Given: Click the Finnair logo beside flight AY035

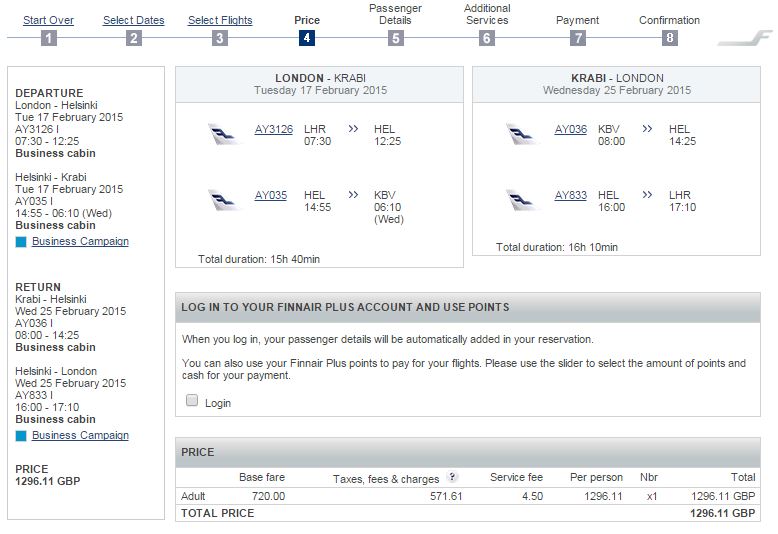Looking at the screenshot, I should pyautogui.click(x=225, y=201).
